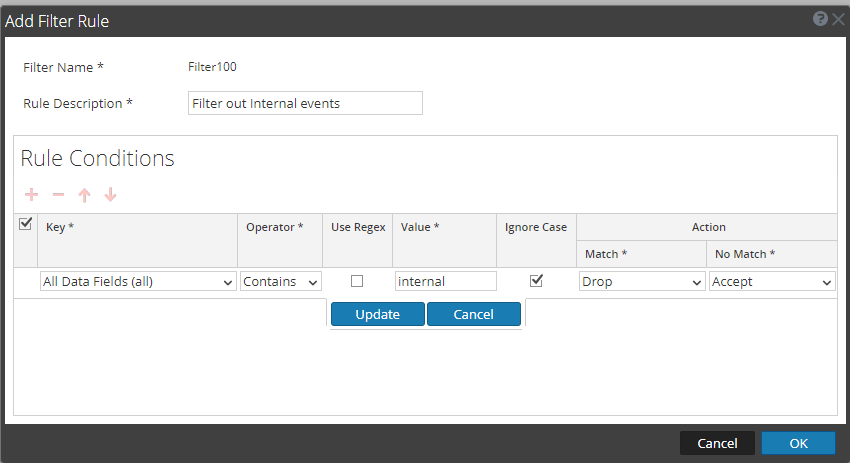Enable the Use Regex checkbox
This screenshot has height=463, width=850.
(x=357, y=281)
